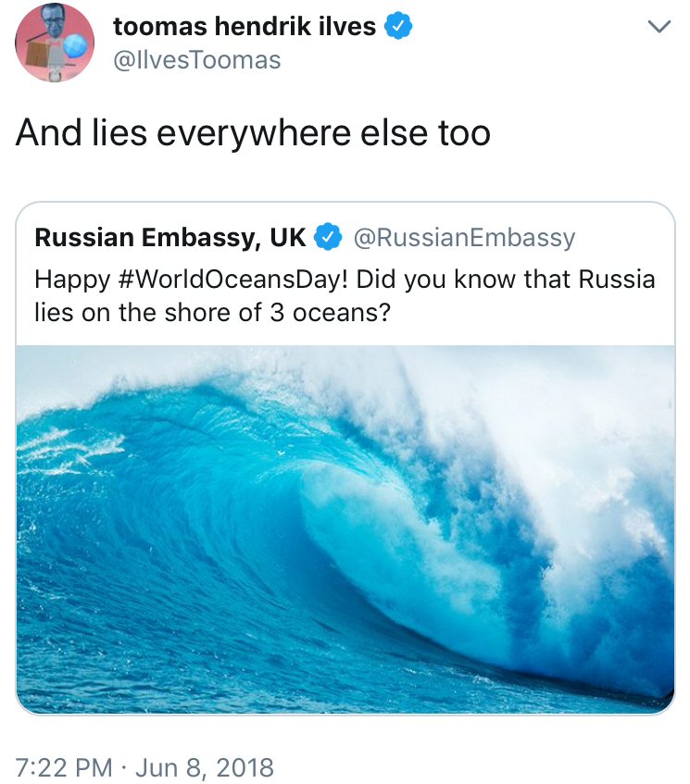This screenshot has height=784, width=690.
Task: Open toomas hendrik ilves profile avatar
Action: (55, 44)
